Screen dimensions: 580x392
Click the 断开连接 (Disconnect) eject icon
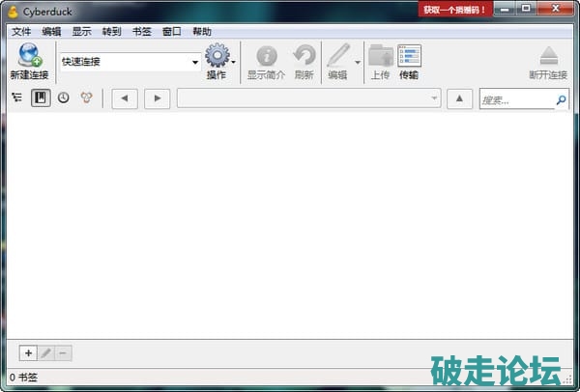click(x=548, y=56)
